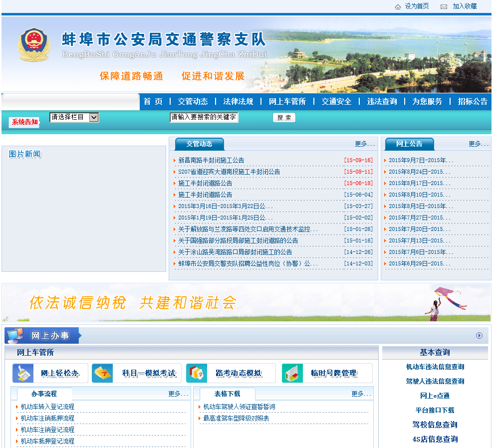Select the 网上公告 panel tab
Screen dimensions: 493x448
[409, 144]
